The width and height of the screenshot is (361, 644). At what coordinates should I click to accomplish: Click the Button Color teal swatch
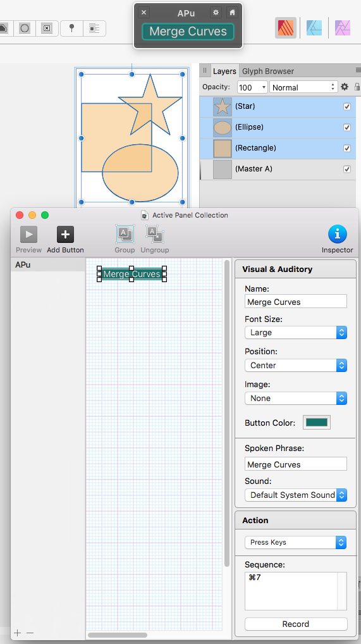(x=317, y=422)
